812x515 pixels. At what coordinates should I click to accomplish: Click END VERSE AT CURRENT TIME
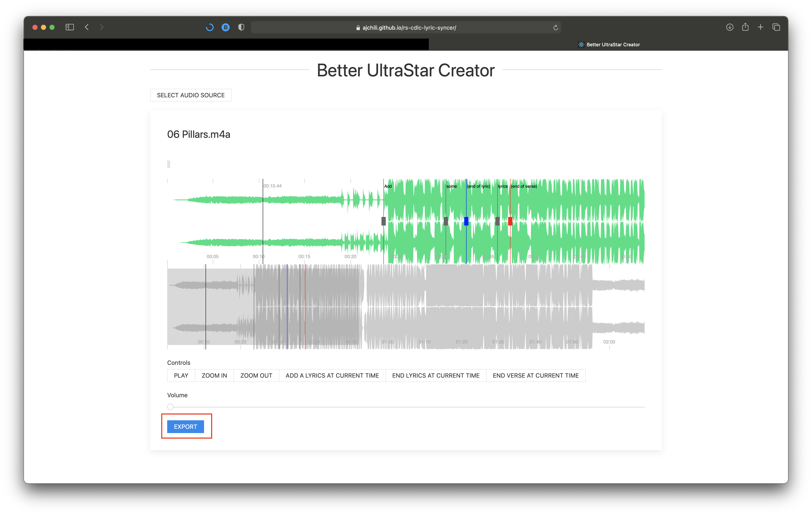[x=535, y=376]
